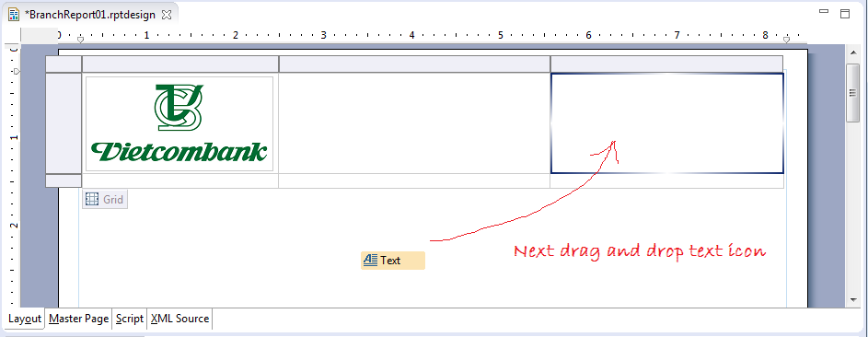This screenshot has width=868, height=337.
Task: Click the Text element icon
Action: [370, 260]
